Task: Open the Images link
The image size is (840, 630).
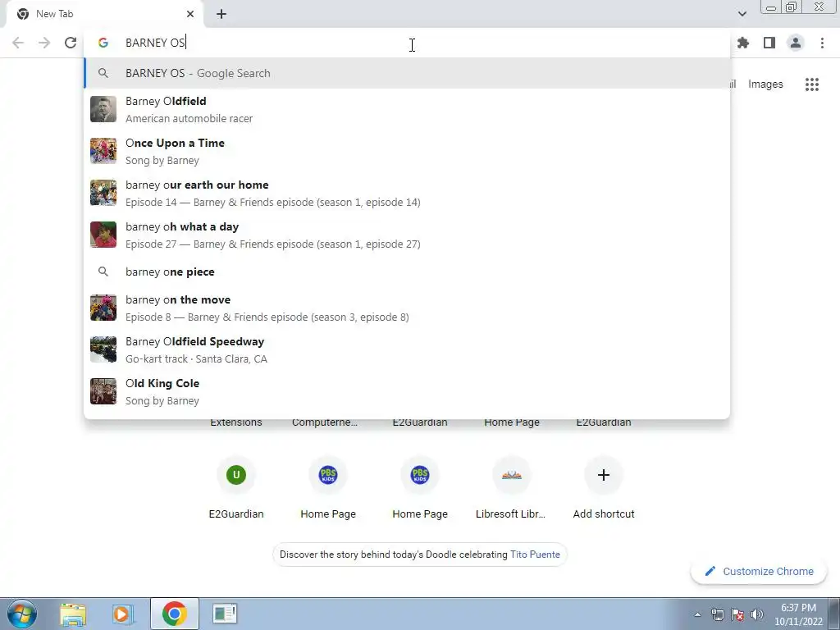Action: pyautogui.click(x=765, y=84)
